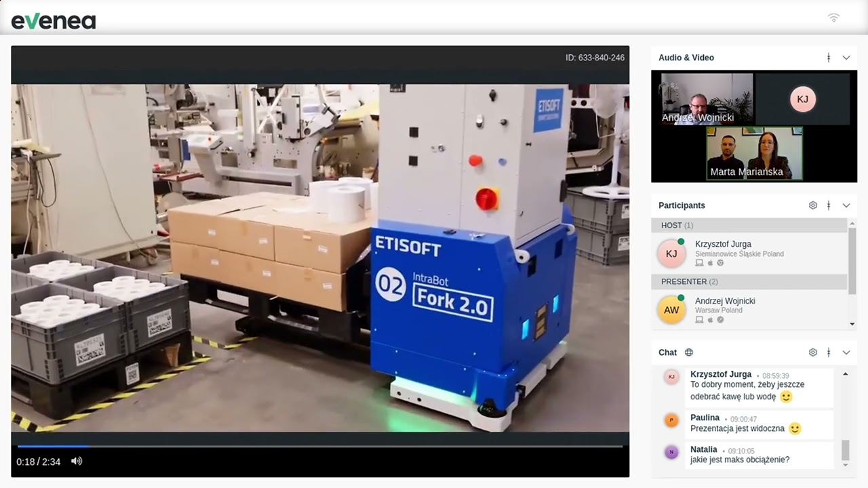The width and height of the screenshot is (868, 488).
Task: Click Krzysztof Jurga's Chrome browser icon
Action: coord(720,263)
